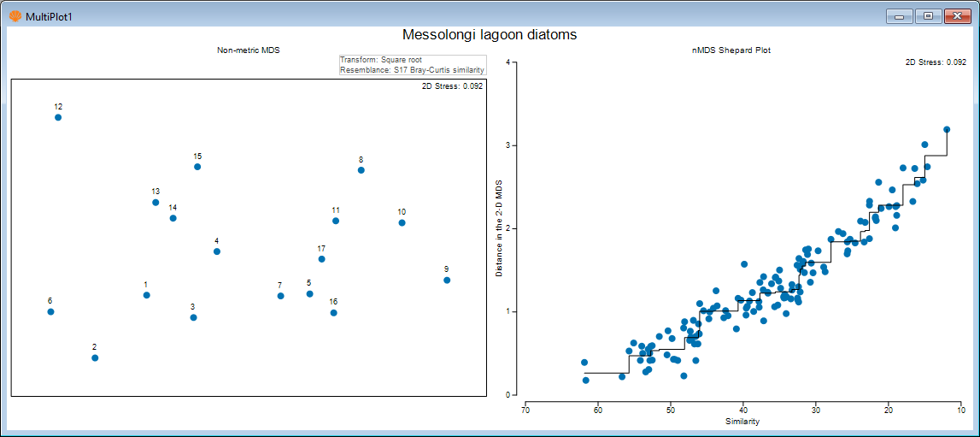Close the MultiPlot1 window
The height and width of the screenshot is (437, 980).
pos(958,15)
